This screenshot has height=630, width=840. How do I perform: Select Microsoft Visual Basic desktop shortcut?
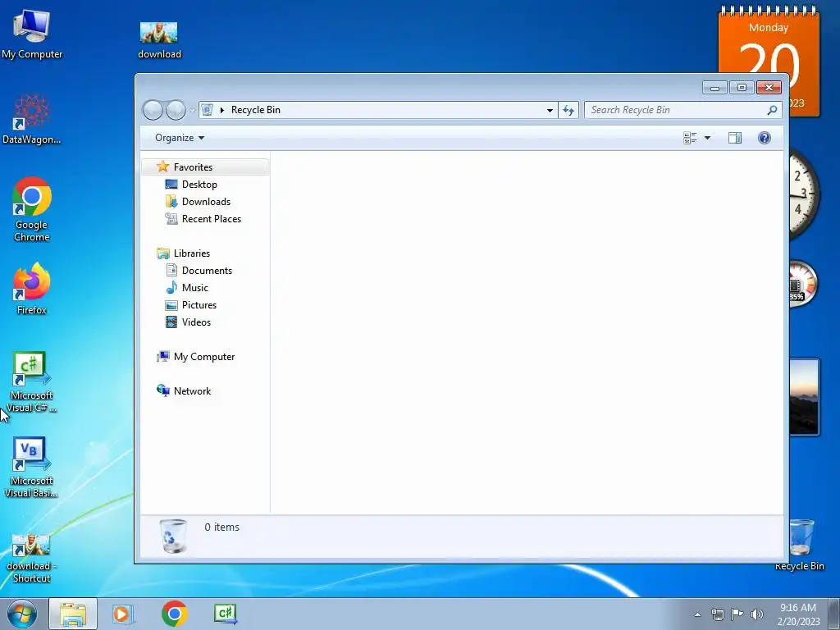pyautogui.click(x=32, y=467)
